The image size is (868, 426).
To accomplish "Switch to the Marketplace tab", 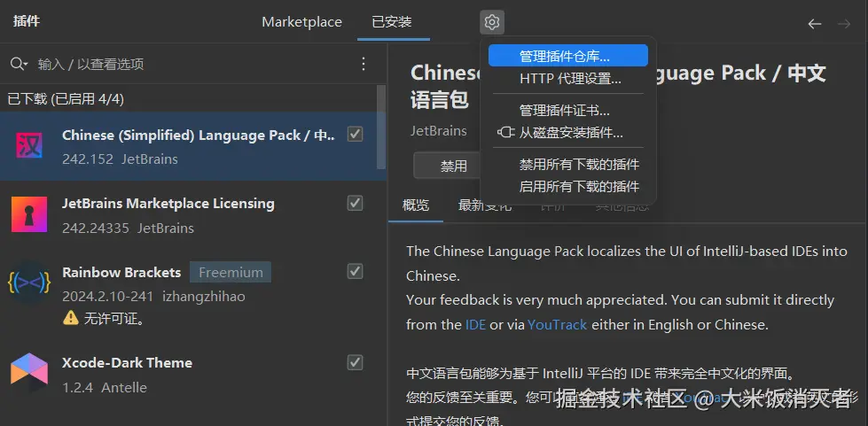I will (301, 22).
